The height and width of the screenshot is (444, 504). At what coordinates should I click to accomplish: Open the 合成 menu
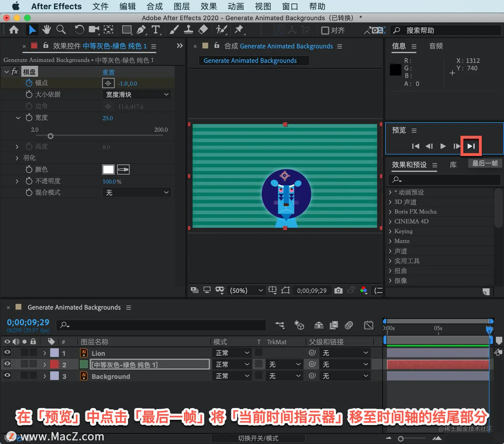[x=155, y=6]
